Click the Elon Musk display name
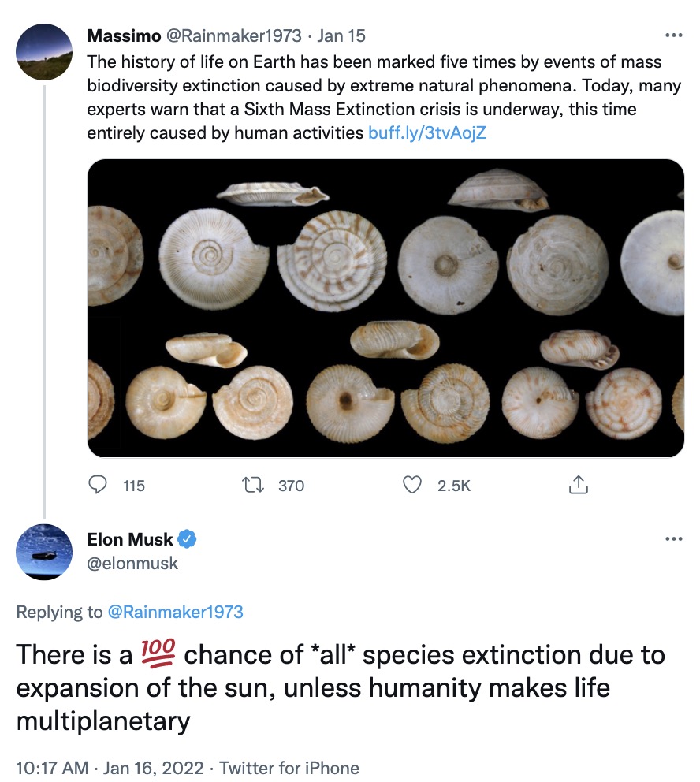Screen dimensions: 700x782 click(130, 539)
